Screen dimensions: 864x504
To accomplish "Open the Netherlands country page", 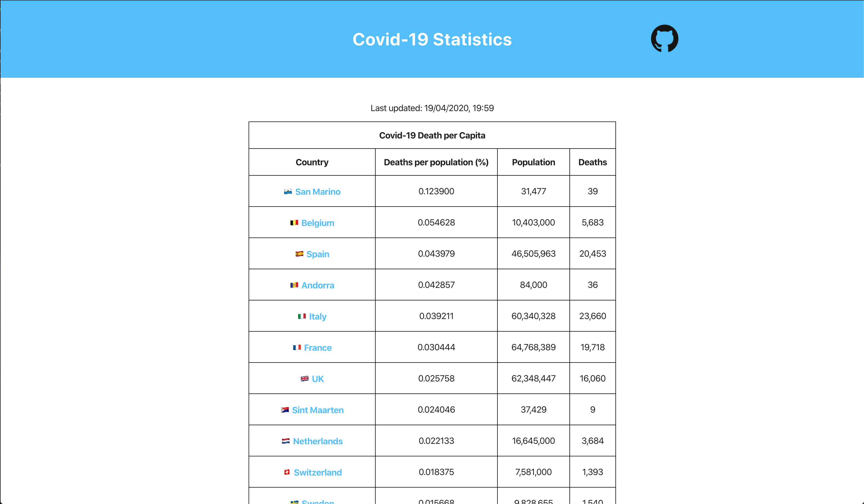I will coord(318,441).
